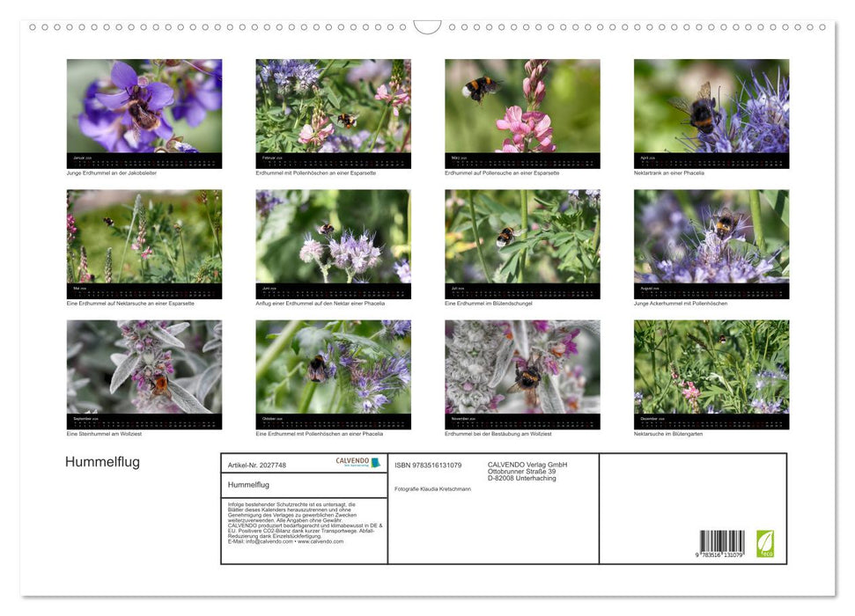Viewport: 855px width, 616px height.
Task: Click the 'Hummelflug' title inside the info box
Action: click(x=248, y=485)
